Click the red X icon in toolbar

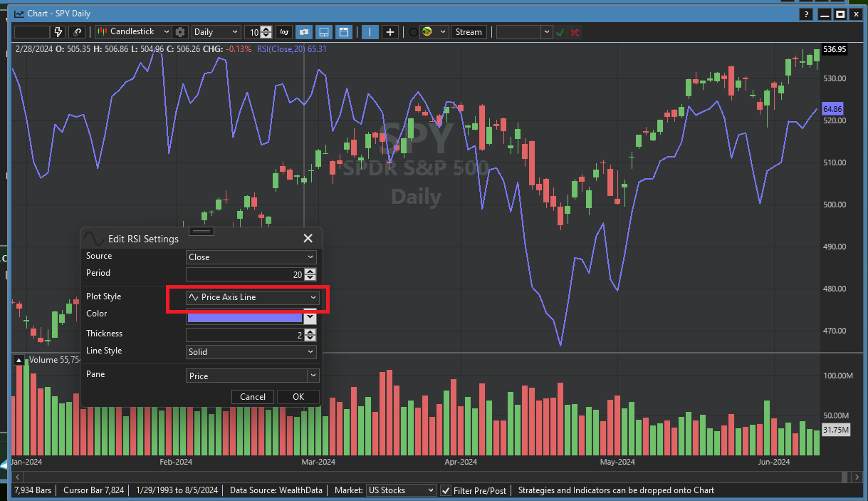pos(575,32)
